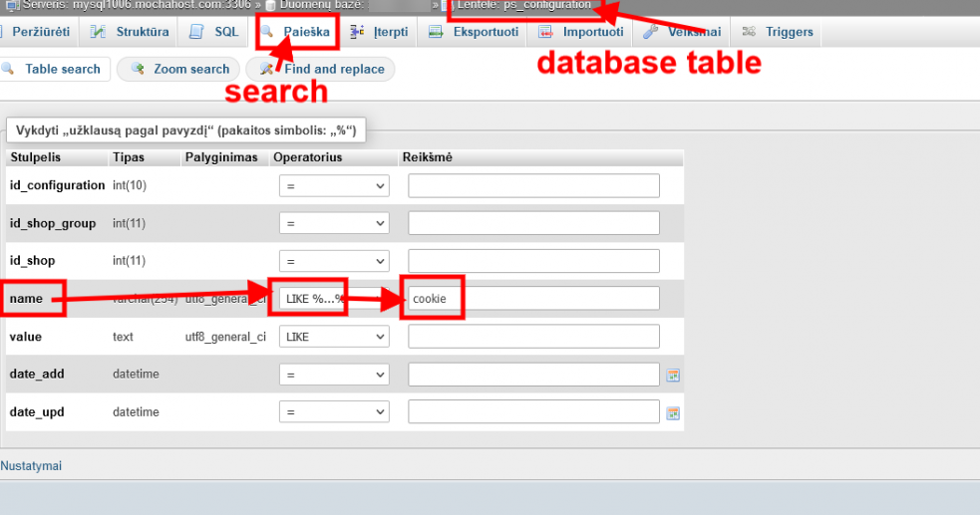Open Table search sub-tab
This screenshot has height=515, width=980.
coord(55,69)
